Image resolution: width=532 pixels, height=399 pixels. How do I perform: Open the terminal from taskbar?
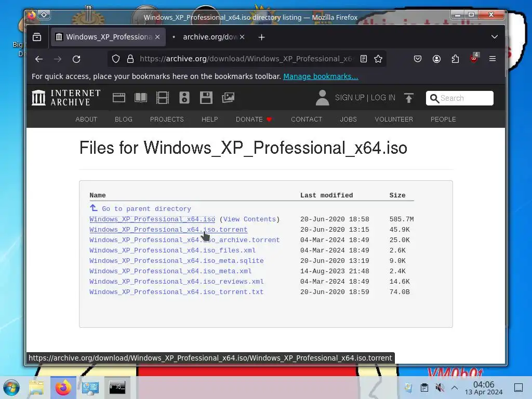tap(117, 387)
